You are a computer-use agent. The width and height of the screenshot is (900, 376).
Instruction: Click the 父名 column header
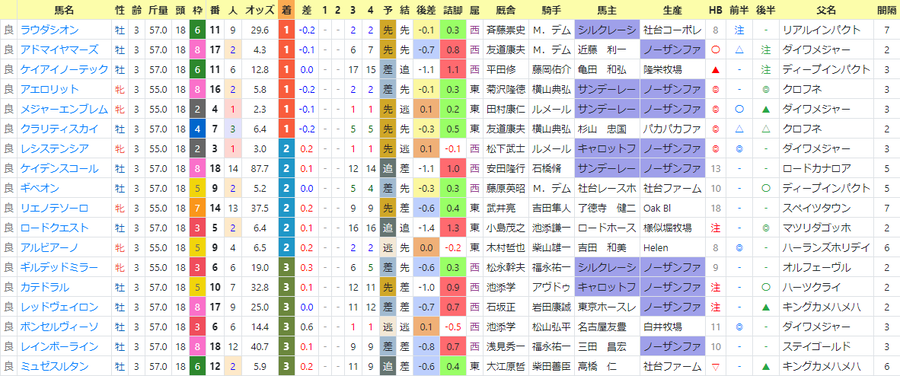coord(828,10)
